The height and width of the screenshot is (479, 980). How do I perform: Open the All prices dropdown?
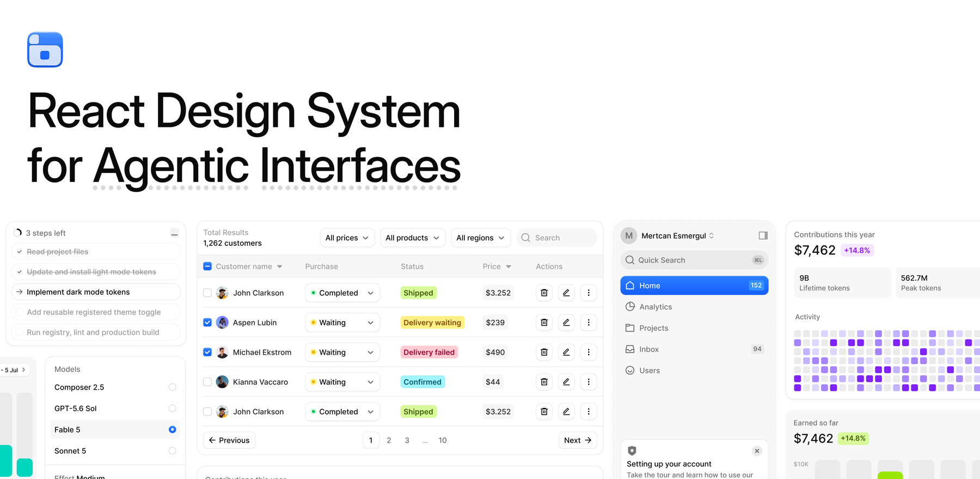coord(347,238)
